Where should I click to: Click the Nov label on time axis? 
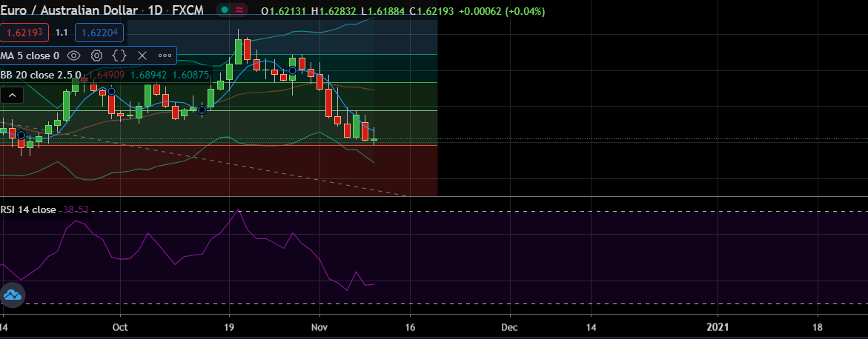[320, 327]
